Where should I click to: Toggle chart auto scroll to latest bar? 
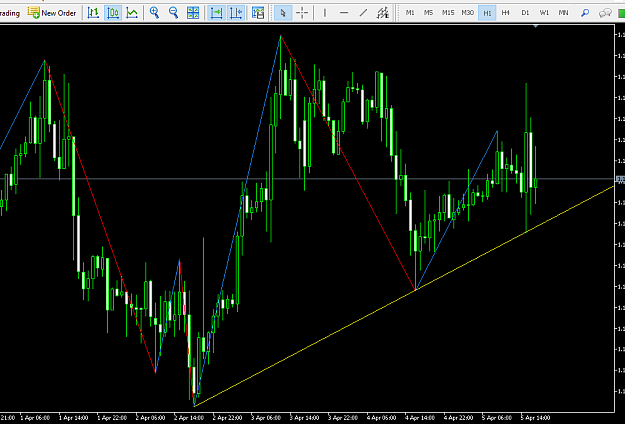point(216,13)
